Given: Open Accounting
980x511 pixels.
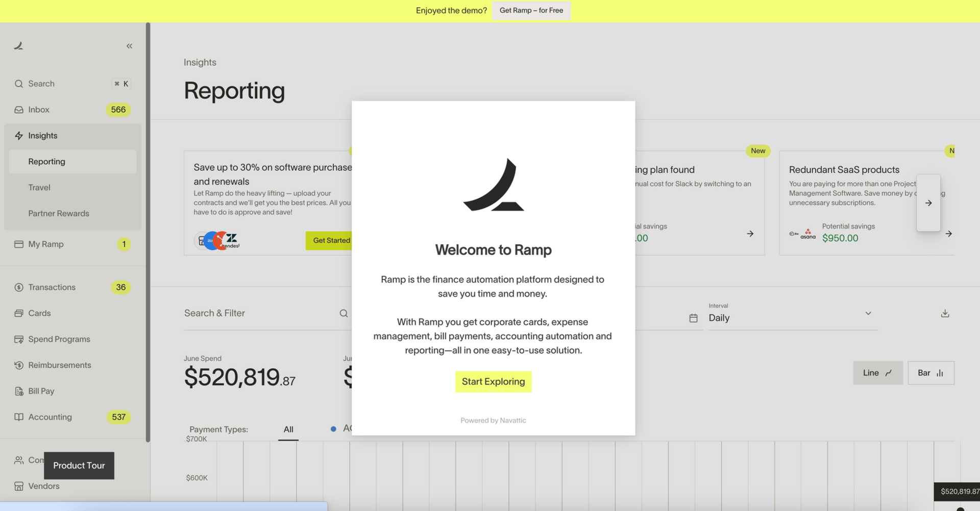Looking at the screenshot, I should [72, 417].
